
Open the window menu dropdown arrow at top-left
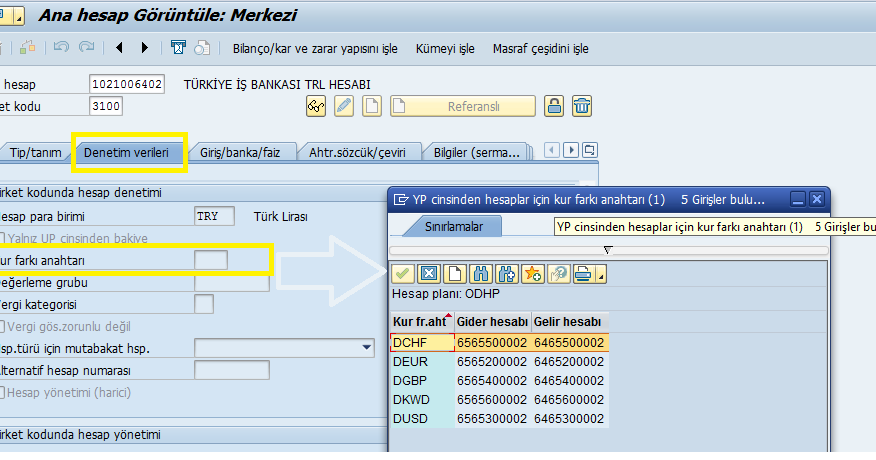[x=20, y=16]
